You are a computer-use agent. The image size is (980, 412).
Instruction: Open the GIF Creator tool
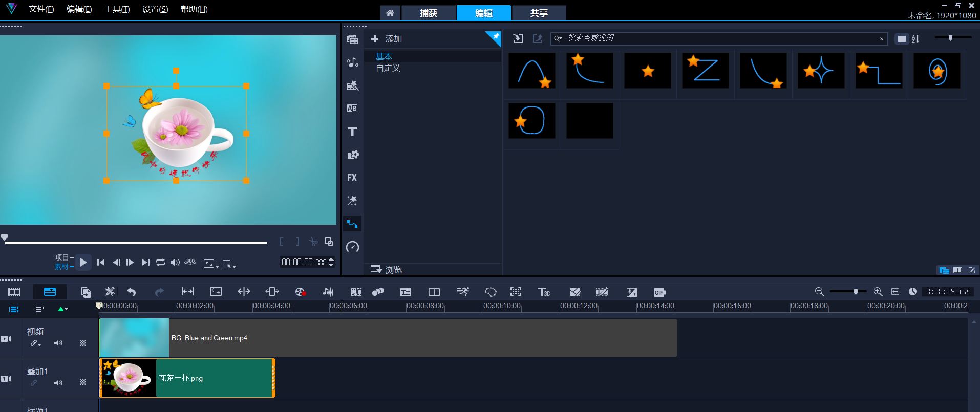click(659, 292)
